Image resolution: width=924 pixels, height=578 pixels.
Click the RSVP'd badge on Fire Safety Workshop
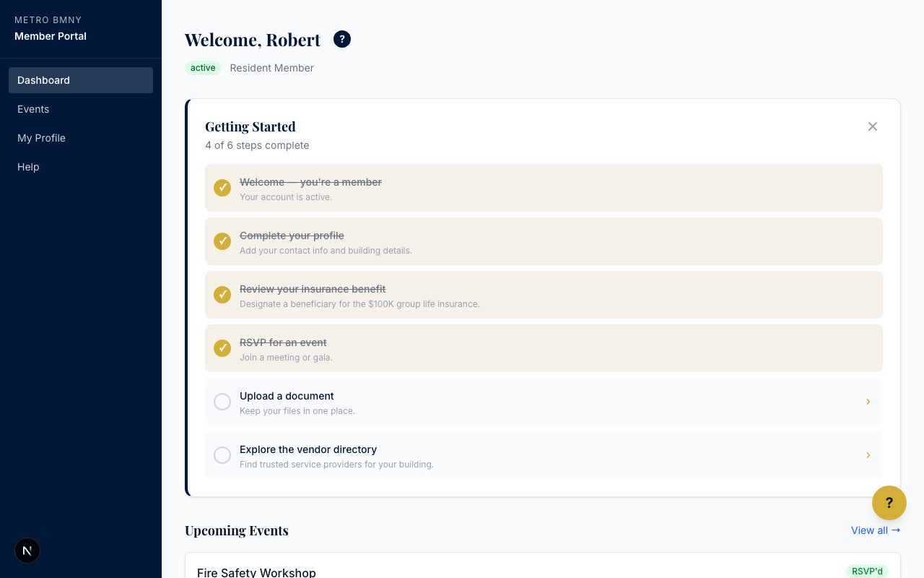coord(868,571)
